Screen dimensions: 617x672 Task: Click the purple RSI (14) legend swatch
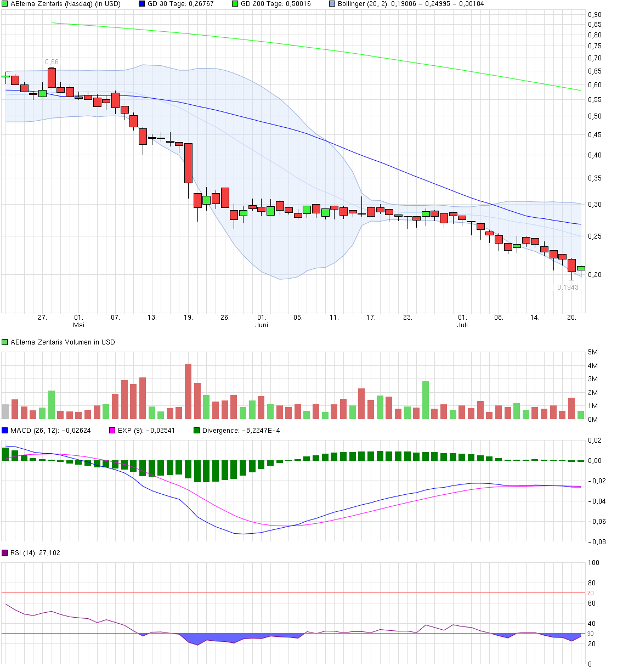[5, 553]
